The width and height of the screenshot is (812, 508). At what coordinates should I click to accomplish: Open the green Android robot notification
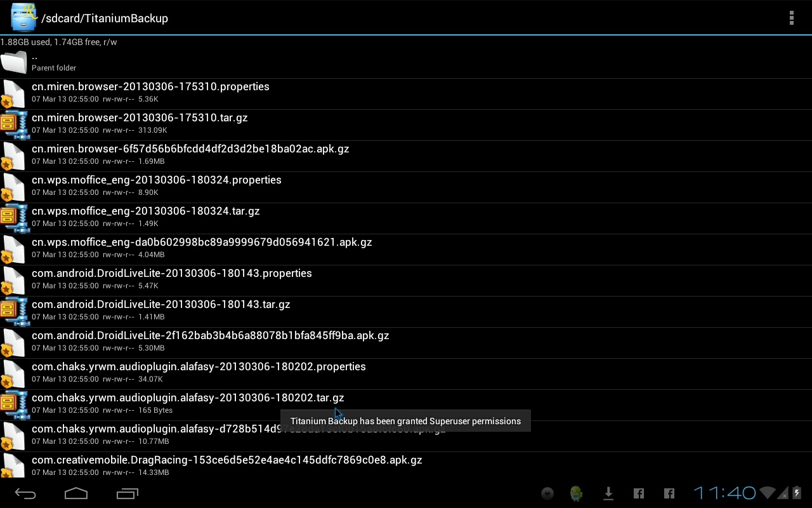tap(576, 493)
